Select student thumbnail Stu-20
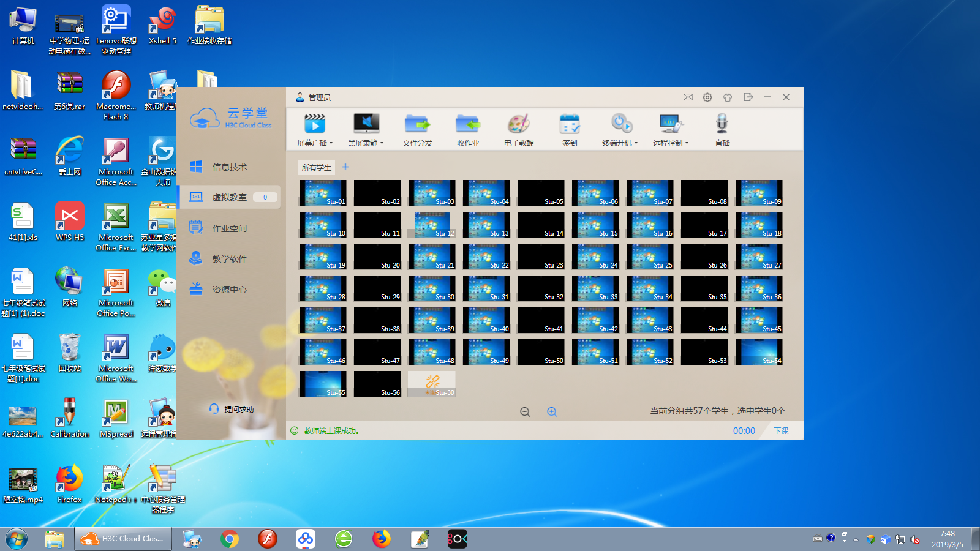 click(x=377, y=257)
